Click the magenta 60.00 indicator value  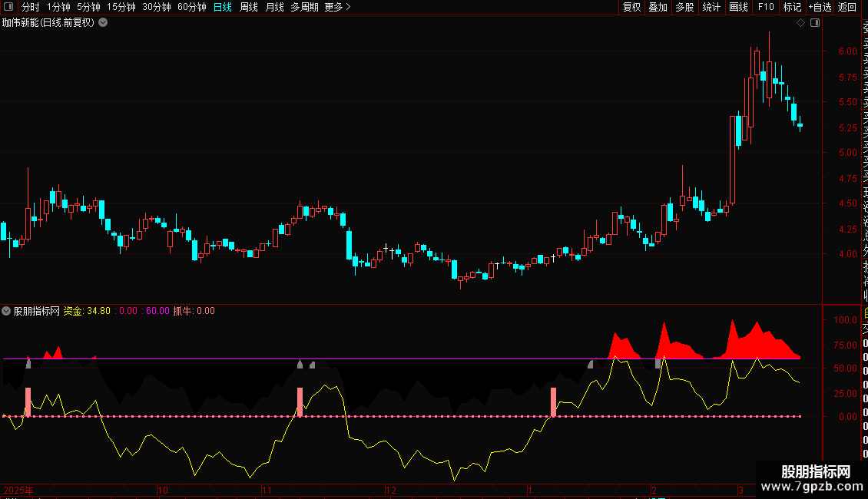point(157,311)
